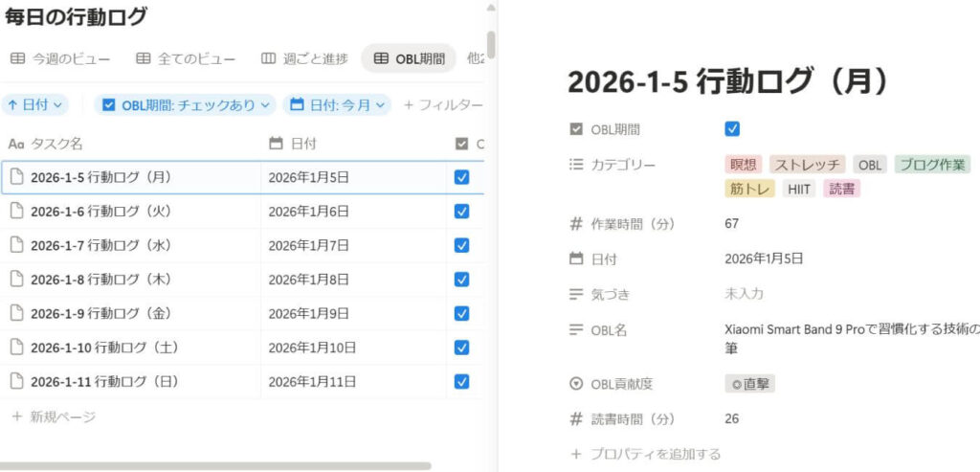Click the page date value 2026年1月5日 in properties
980x472 pixels.
764,258
